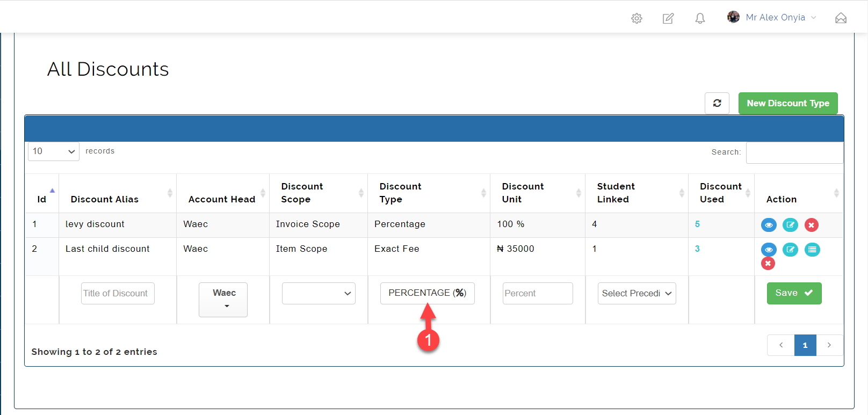Screen dimensions: 868x415
Task: Sort by the Discount Unit column
Action: click(x=538, y=193)
